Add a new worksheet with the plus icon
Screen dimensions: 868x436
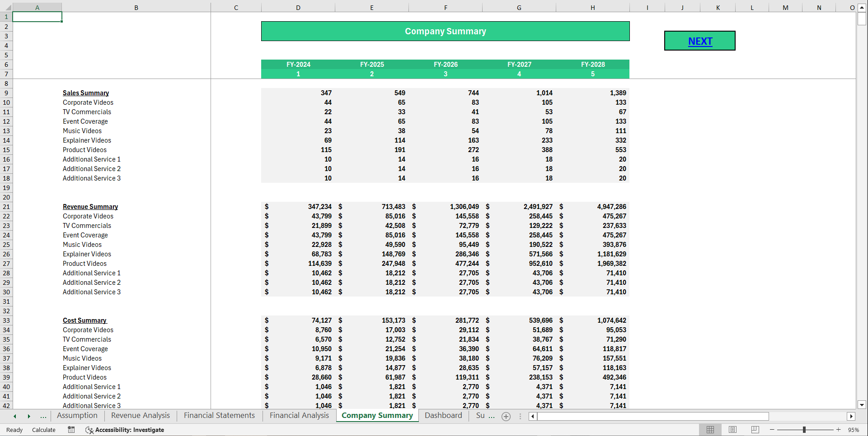point(506,416)
